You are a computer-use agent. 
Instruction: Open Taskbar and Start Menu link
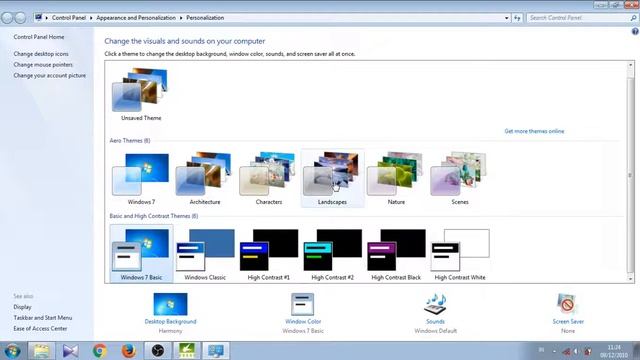tap(43, 318)
